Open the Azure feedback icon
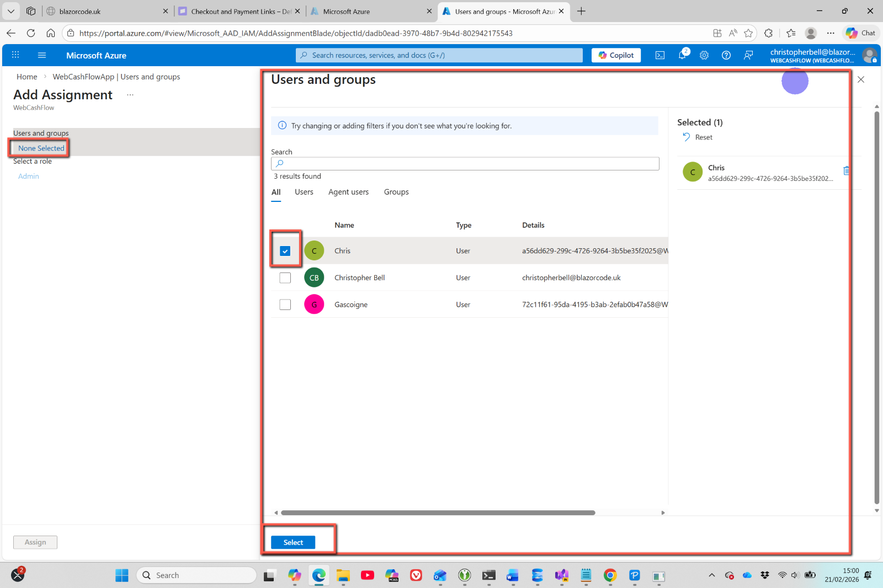The width and height of the screenshot is (883, 588). pyautogui.click(x=748, y=55)
